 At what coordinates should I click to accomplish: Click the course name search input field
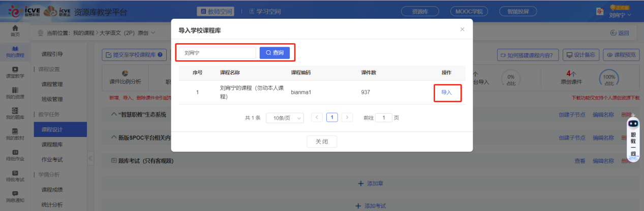[217, 53]
